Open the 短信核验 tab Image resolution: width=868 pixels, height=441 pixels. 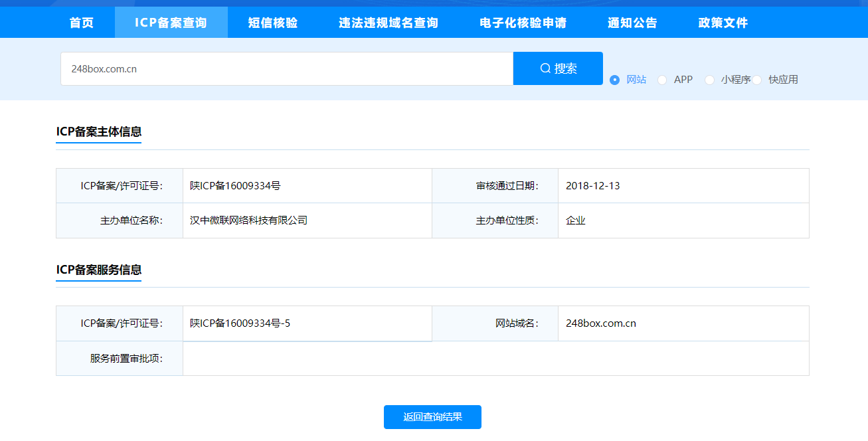coord(273,23)
